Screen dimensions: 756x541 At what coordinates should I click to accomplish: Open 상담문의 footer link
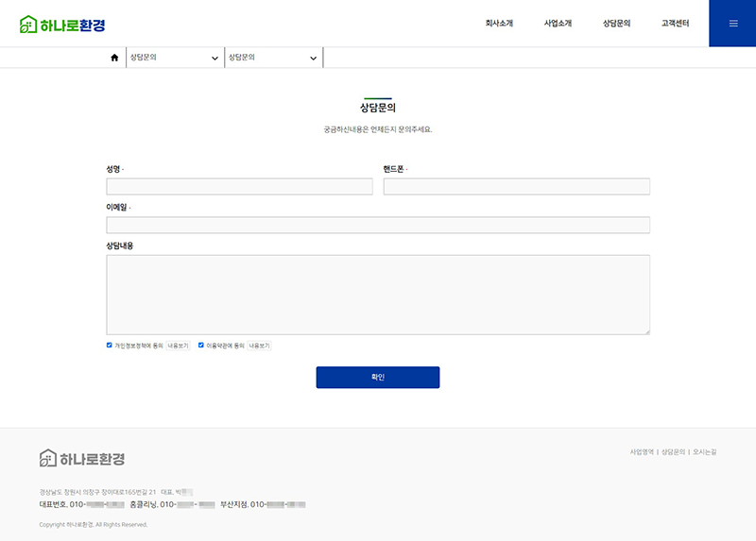(x=673, y=452)
